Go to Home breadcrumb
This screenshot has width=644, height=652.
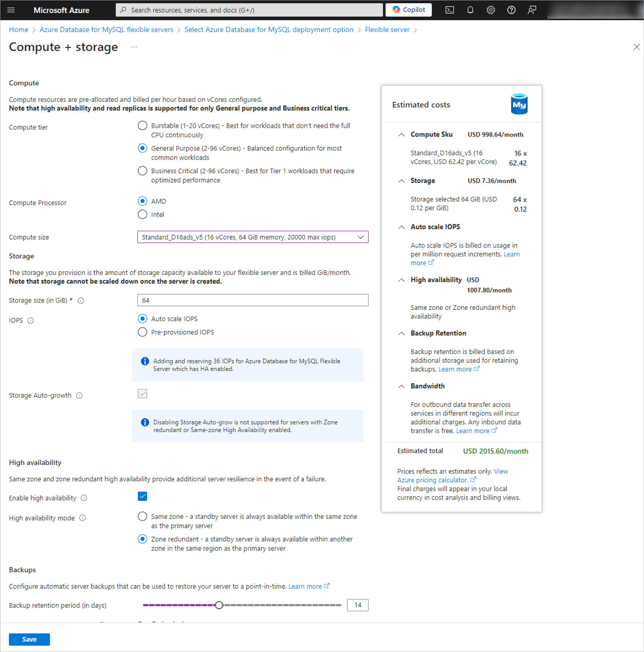(x=18, y=30)
